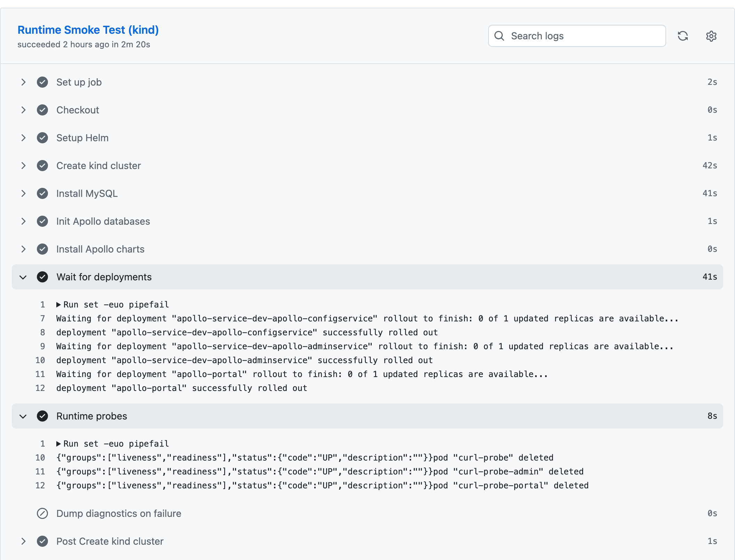Click the search magnifier icon
Viewport: 735px width, 560px height.
(499, 36)
